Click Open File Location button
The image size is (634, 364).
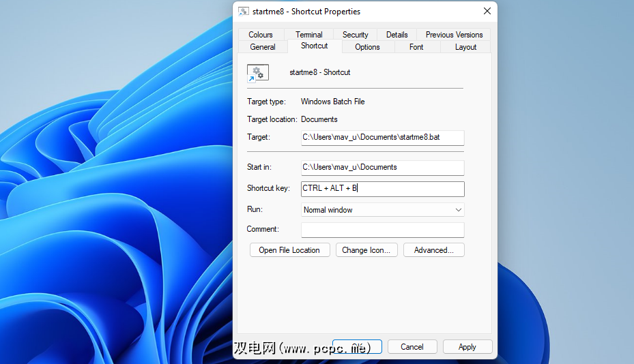click(289, 250)
